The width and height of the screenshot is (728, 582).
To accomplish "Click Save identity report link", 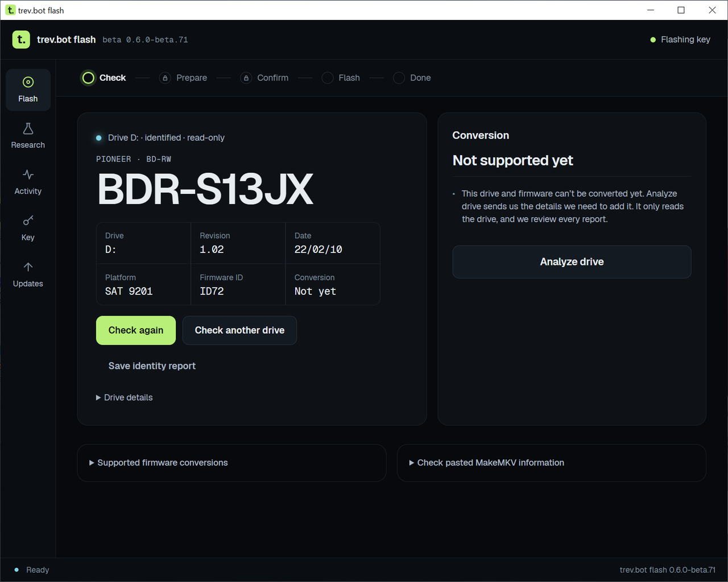I will pyautogui.click(x=152, y=366).
